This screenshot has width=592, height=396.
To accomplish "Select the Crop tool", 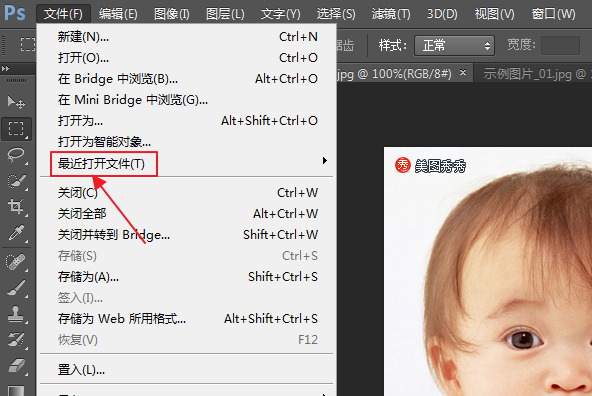I will [x=16, y=206].
